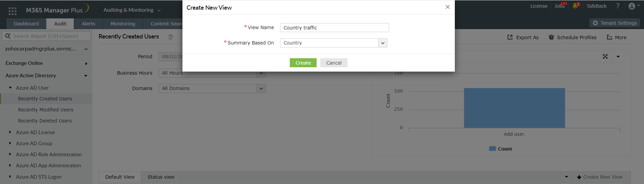The image size is (644, 184).
Task: Click the Tenant Settings gear icon
Action: [595, 23]
